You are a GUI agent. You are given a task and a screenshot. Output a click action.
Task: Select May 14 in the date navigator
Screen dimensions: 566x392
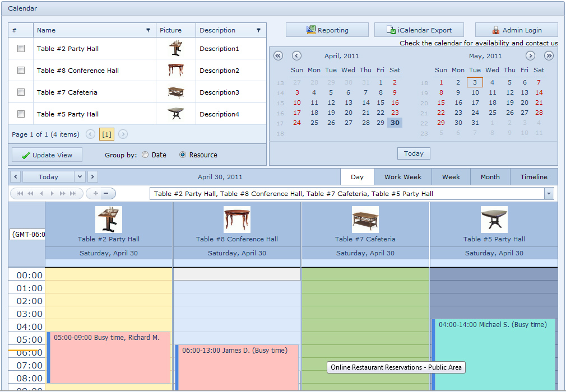539,91
